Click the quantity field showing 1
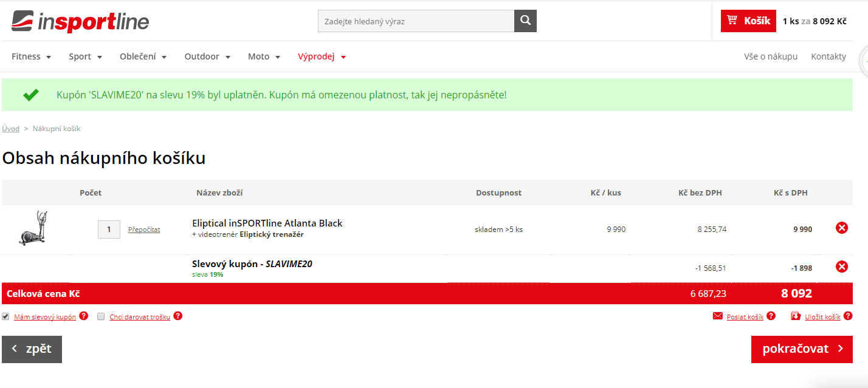Image resolution: width=868 pixels, height=388 pixels. pos(109,230)
